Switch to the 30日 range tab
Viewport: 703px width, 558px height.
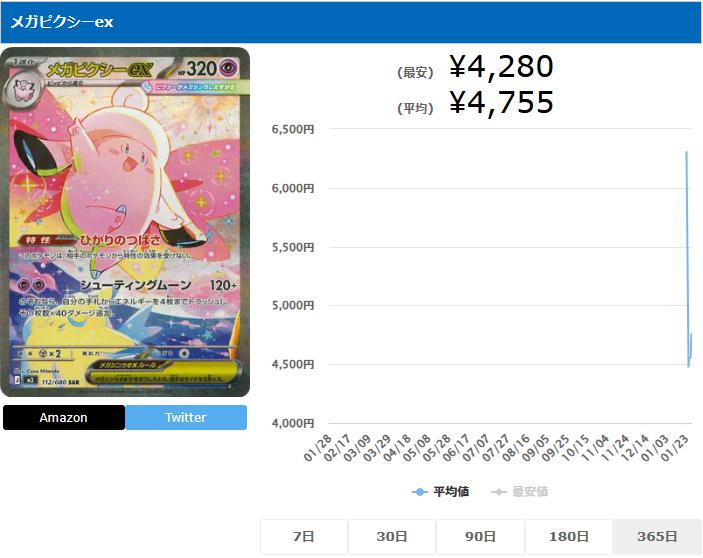(x=391, y=536)
